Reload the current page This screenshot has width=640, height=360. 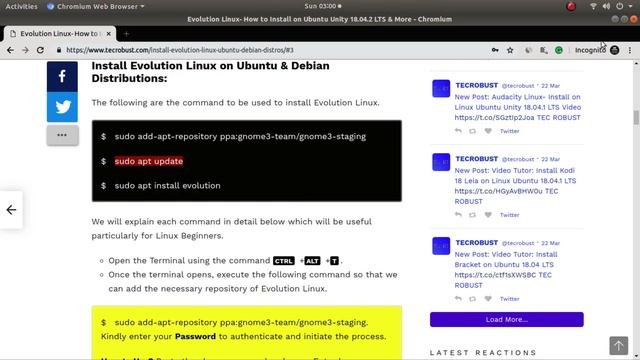coord(40,50)
